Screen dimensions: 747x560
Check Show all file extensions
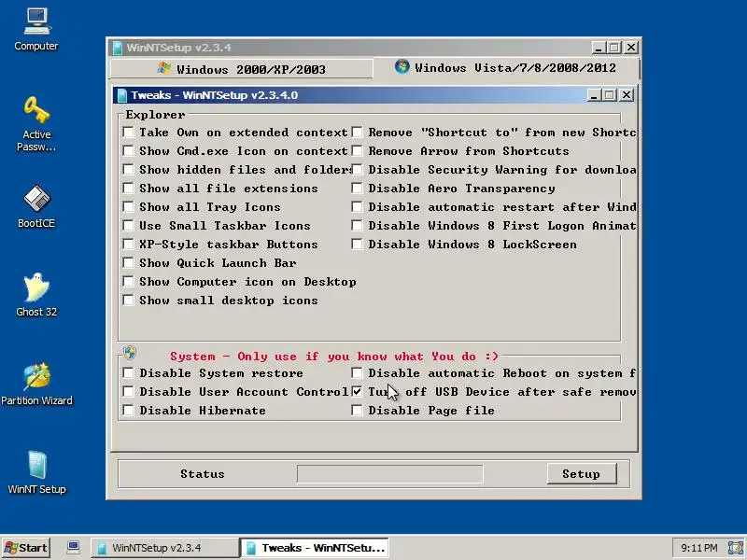click(x=128, y=189)
